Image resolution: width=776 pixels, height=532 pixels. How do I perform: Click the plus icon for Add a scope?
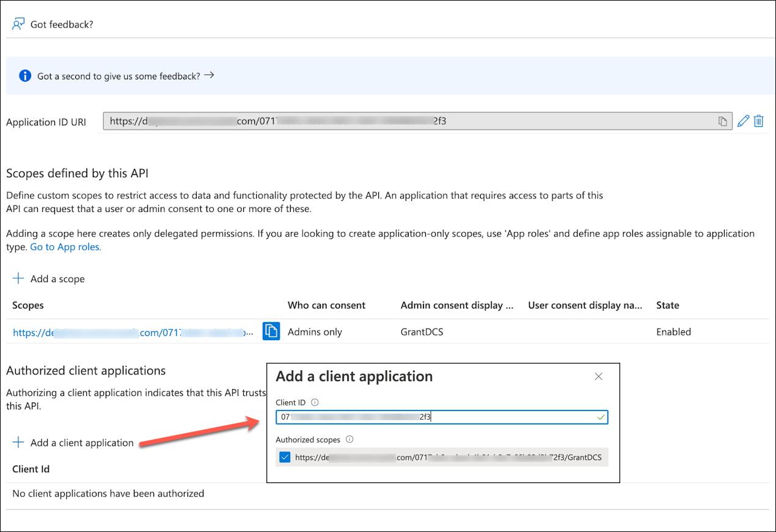pyautogui.click(x=18, y=279)
